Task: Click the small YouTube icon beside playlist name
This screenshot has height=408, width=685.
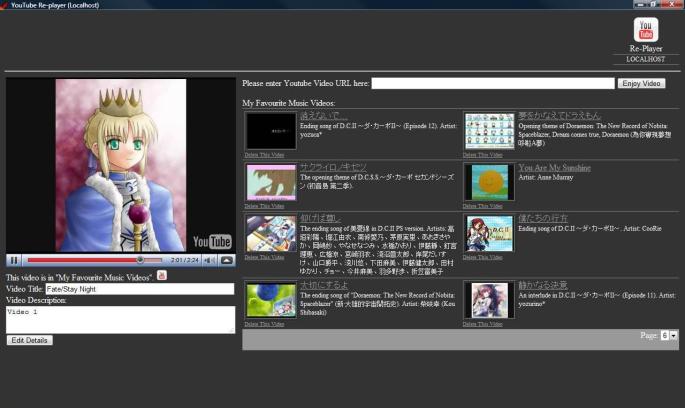Action: pyautogui.click(x=162, y=275)
